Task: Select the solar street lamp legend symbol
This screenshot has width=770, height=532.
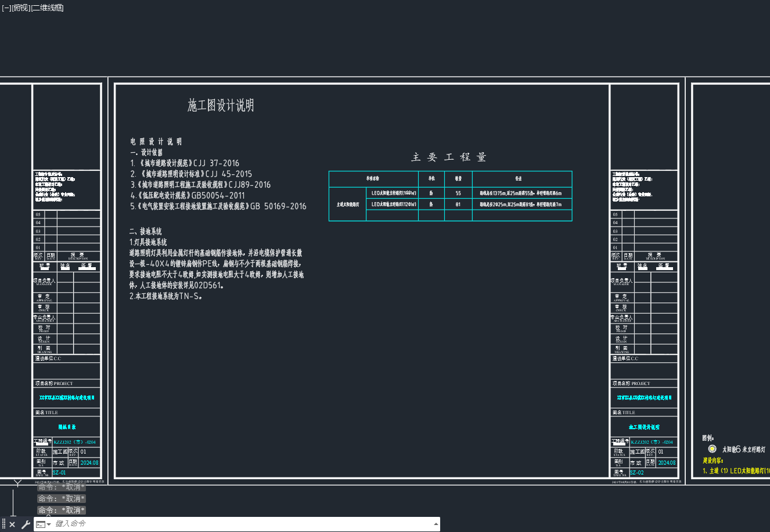Action: pyautogui.click(x=712, y=449)
